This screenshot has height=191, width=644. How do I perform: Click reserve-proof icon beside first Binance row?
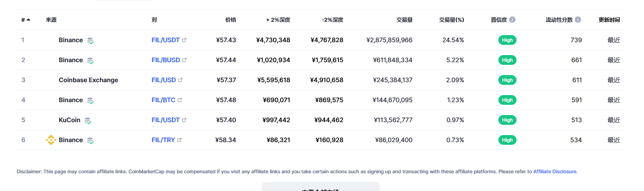click(x=90, y=40)
